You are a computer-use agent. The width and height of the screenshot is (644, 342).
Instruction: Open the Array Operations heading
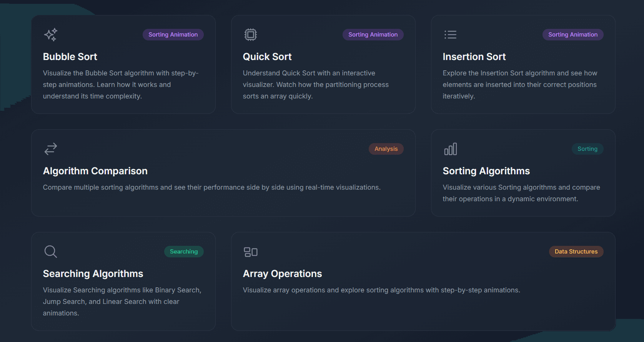(282, 274)
